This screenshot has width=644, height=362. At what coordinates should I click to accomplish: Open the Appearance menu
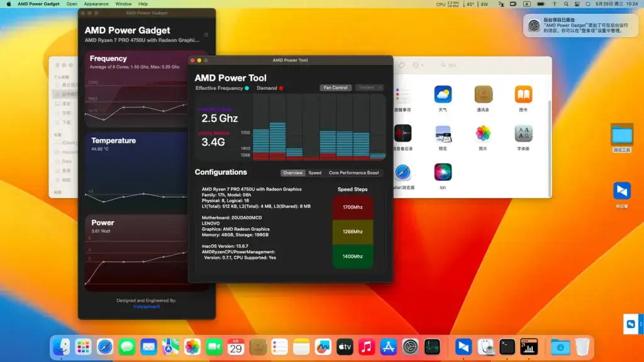(96, 4)
